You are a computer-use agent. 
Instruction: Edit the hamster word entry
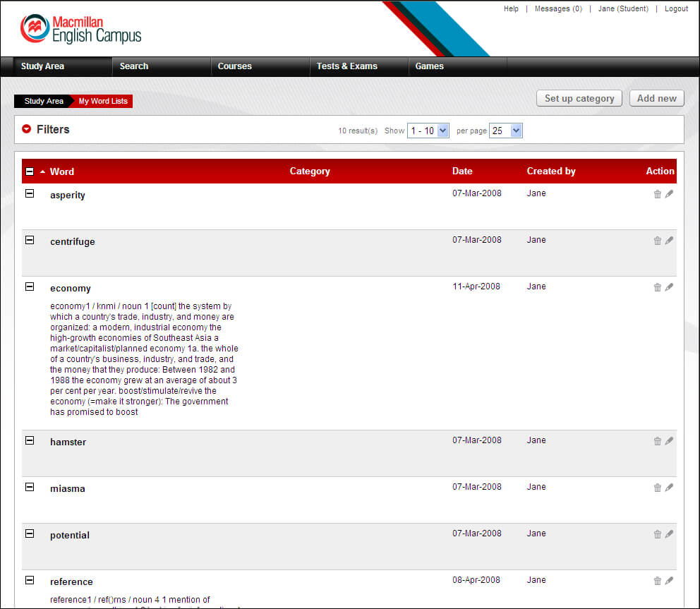(x=669, y=441)
